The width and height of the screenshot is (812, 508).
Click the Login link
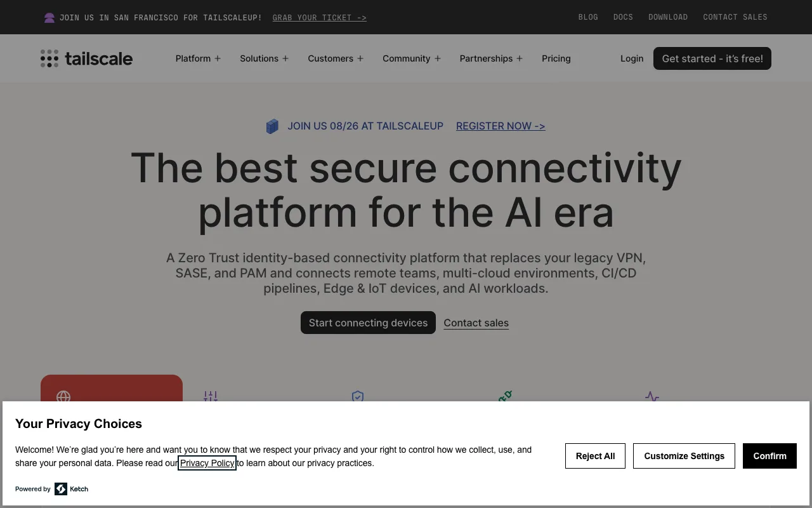click(x=632, y=58)
